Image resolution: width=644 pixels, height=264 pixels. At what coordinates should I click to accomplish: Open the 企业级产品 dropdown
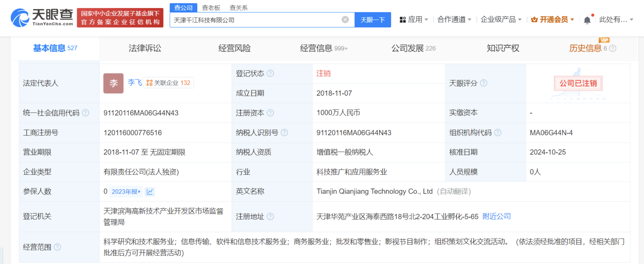[x=501, y=20]
